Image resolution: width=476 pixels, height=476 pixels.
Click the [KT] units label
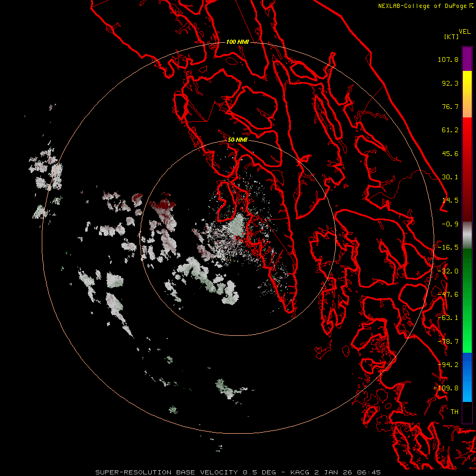pyautogui.click(x=452, y=36)
